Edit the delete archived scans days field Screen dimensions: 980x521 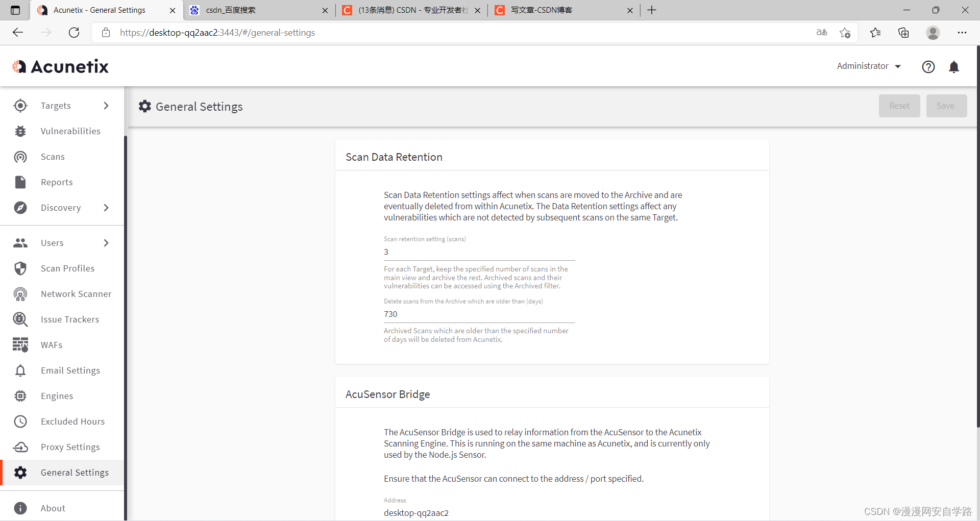pyautogui.click(x=479, y=314)
